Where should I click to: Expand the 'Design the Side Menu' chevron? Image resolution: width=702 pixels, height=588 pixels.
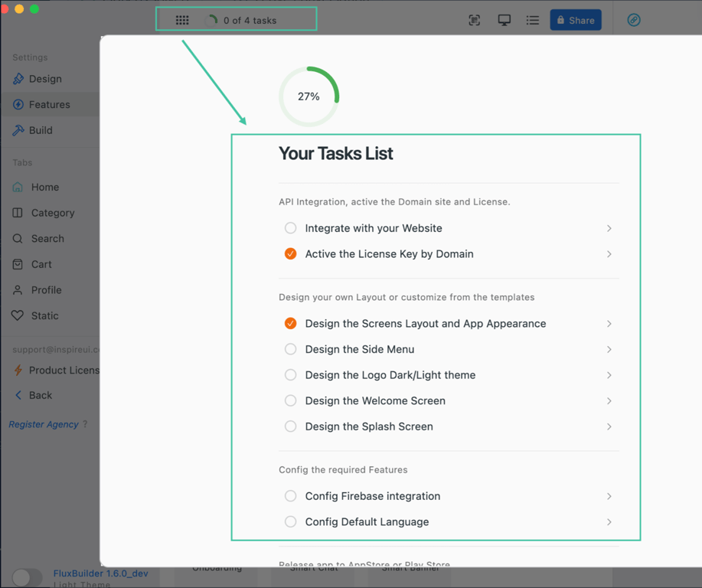point(609,350)
